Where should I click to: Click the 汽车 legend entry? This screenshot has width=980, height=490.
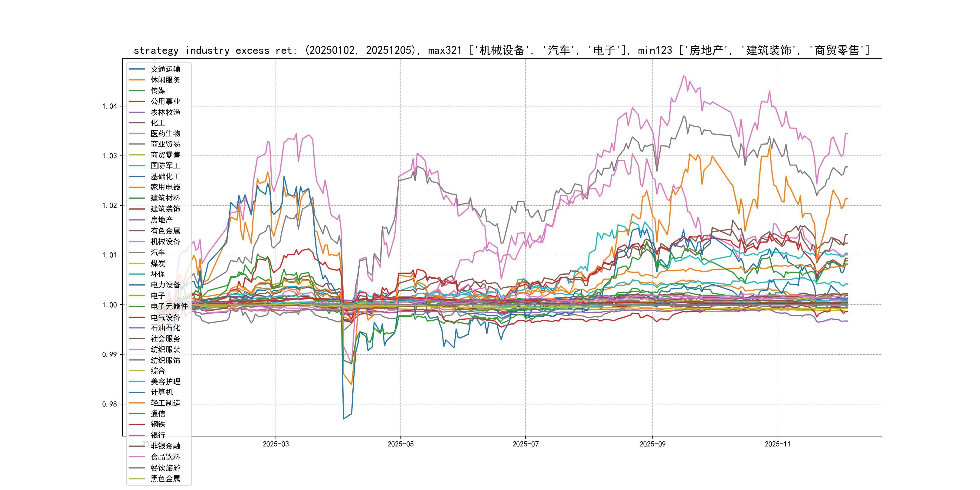coord(158,252)
